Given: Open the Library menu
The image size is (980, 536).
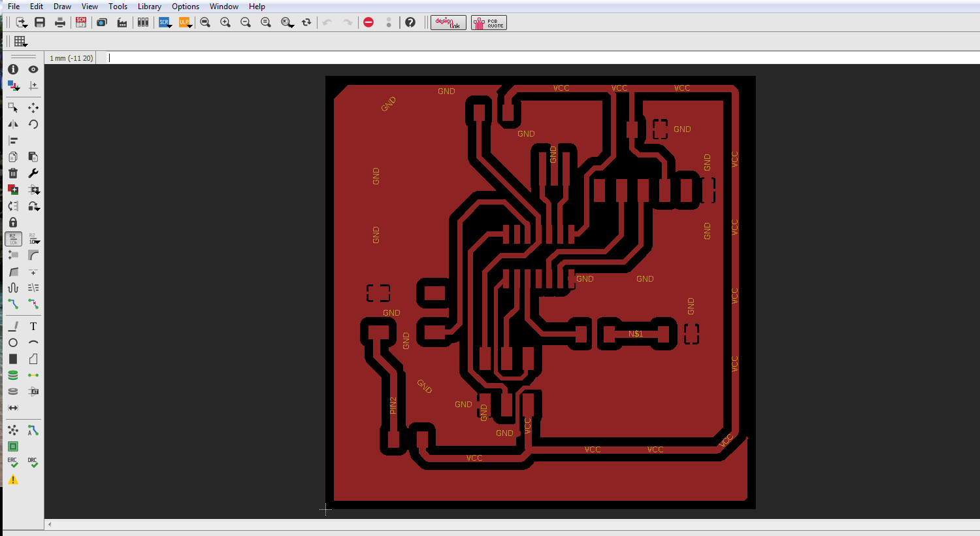Looking at the screenshot, I should click(149, 7).
